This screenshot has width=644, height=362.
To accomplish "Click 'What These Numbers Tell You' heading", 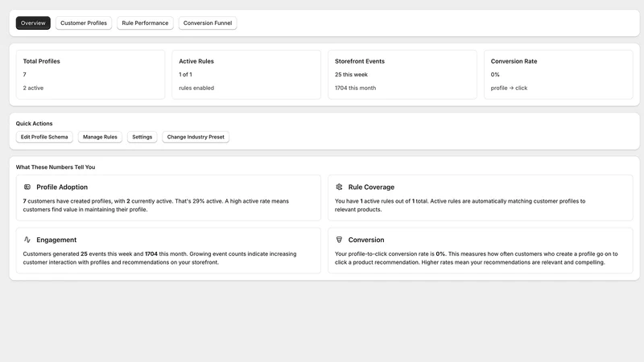I will 56,167.
